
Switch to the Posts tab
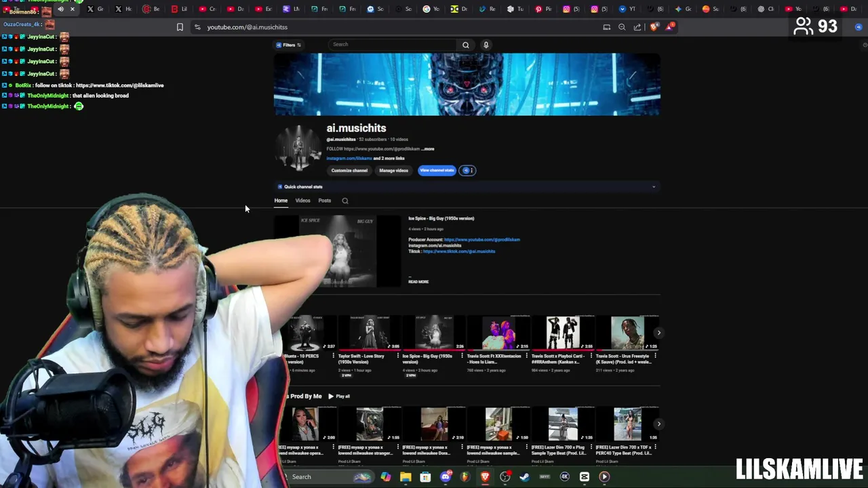pyautogui.click(x=324, y=201)
